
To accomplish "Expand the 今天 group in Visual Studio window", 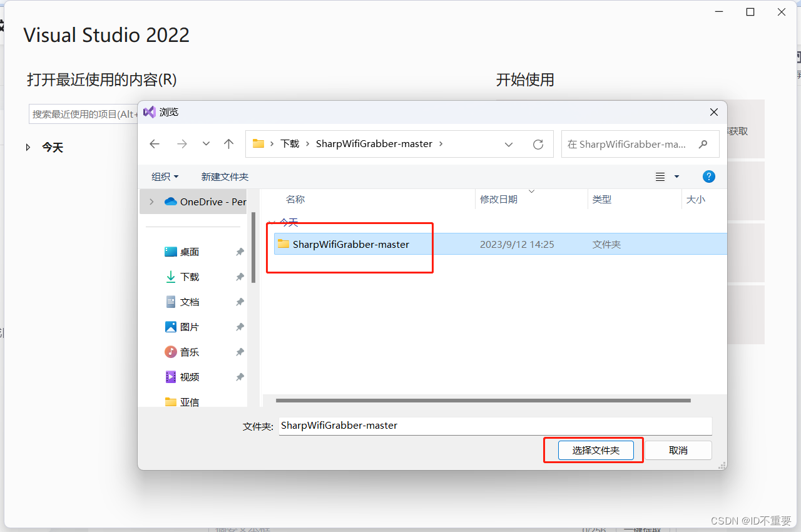I will point(28,148).
